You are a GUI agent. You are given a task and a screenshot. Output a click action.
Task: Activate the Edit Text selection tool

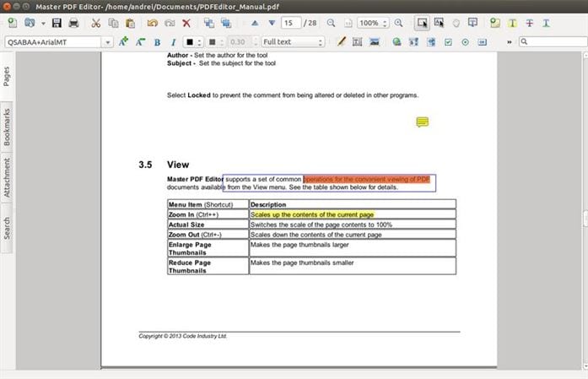point(439,23)
